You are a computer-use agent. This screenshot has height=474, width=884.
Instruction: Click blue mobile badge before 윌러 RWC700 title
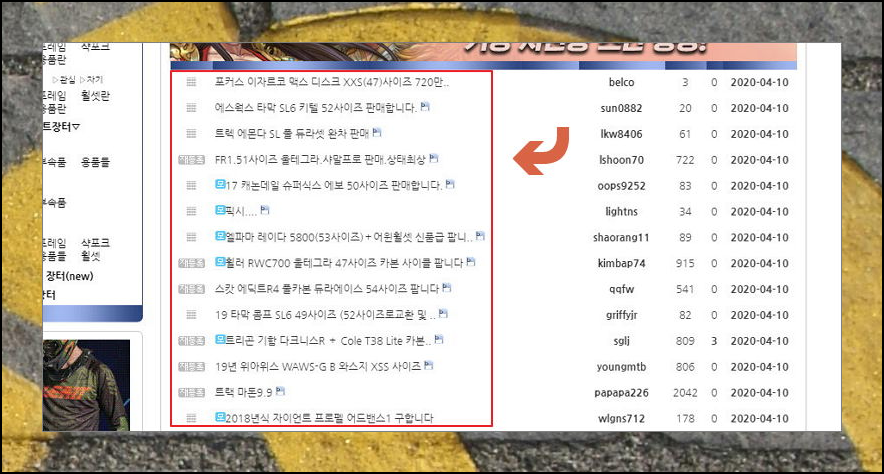(x=220, y=262)
